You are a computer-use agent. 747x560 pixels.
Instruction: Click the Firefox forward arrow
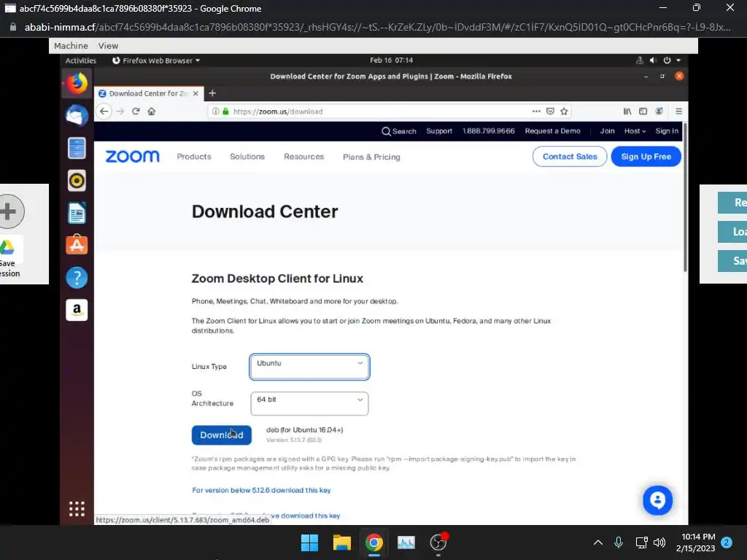point(120,112)
